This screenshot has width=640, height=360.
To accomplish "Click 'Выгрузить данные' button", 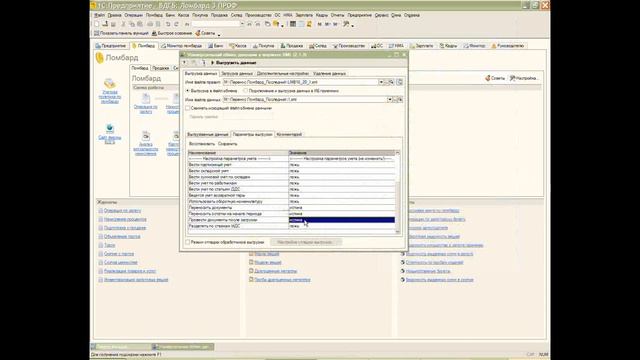I will [x=233, y=62].
